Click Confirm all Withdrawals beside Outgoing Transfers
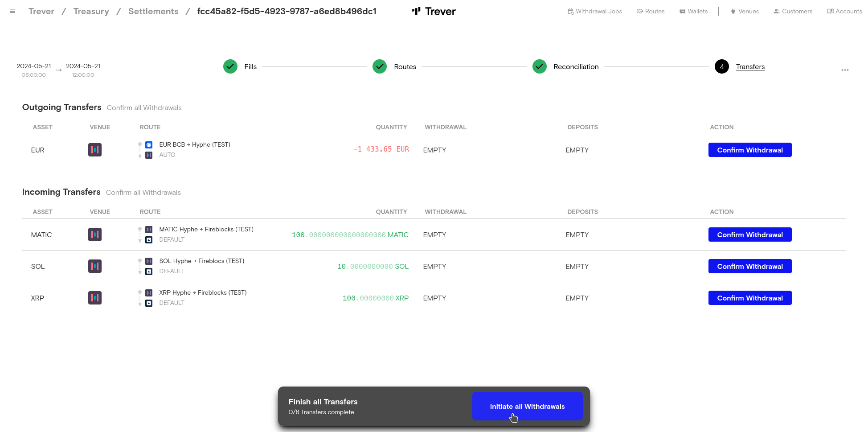This screenshot has width=868, height=432. click(144, 108)
